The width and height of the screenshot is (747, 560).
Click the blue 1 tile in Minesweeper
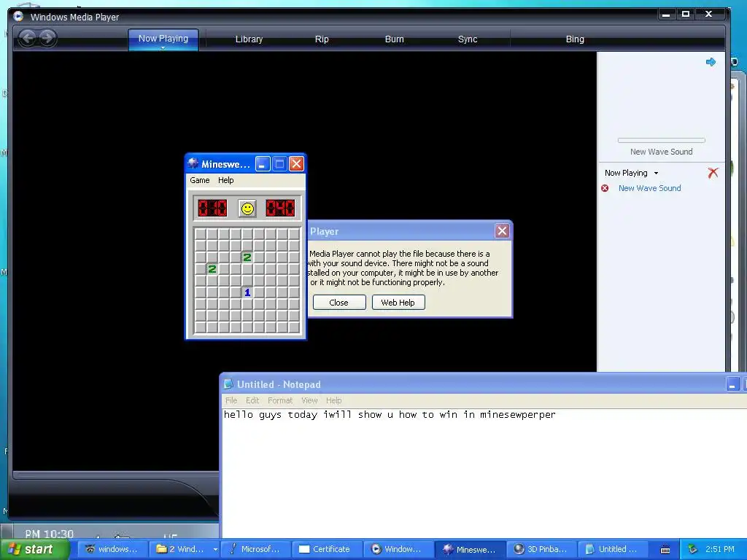coord(247,292)
